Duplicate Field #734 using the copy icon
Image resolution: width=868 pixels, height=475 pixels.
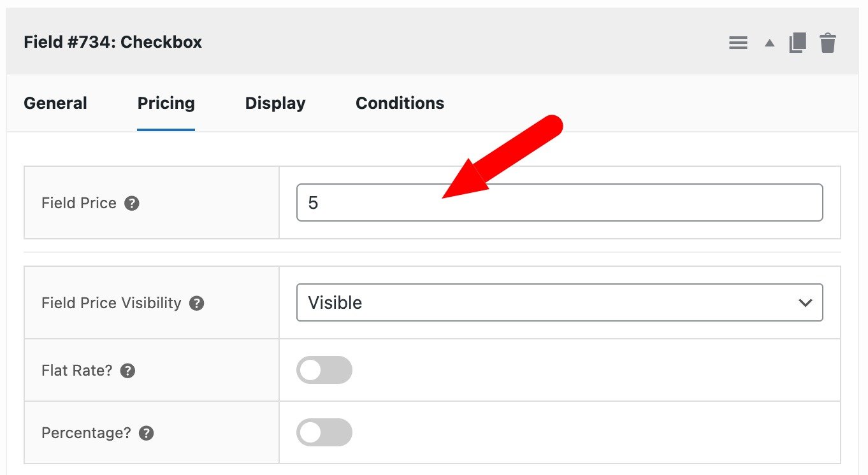pyautogui.click(x=797, y=43)
